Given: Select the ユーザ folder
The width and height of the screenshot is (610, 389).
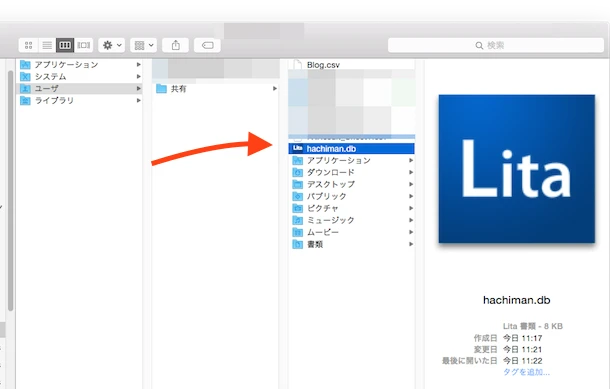Looking at the screenshot, I should (x=79, y=89).
